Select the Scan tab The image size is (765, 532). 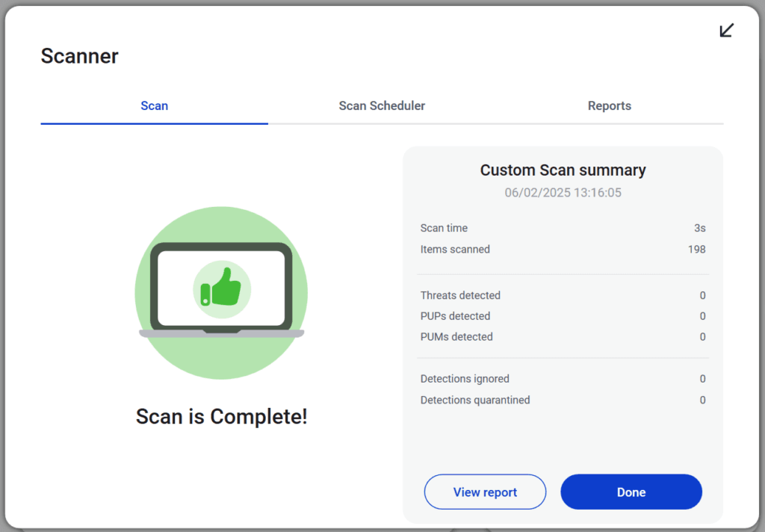[154, 105]
